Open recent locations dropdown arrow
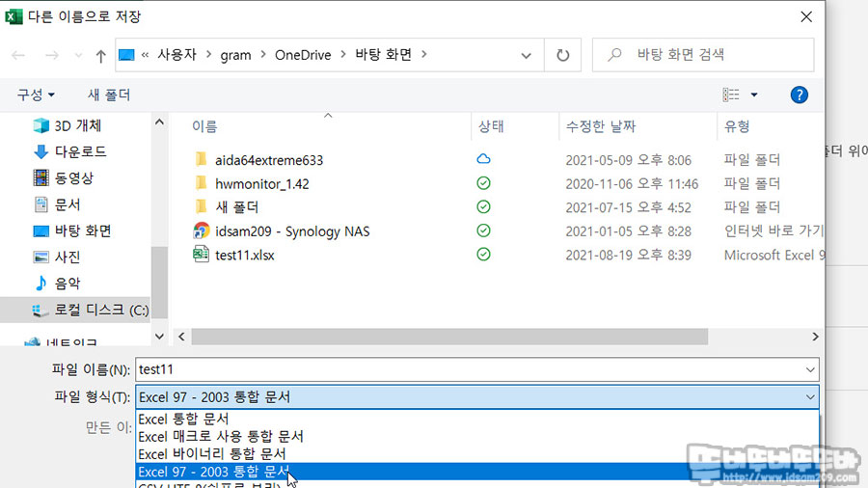 coord(78,55)
